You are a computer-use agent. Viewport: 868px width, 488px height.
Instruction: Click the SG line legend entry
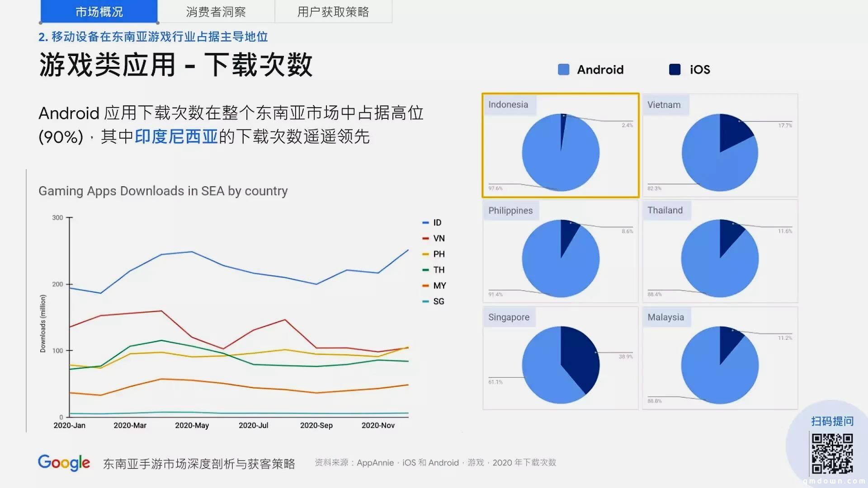click(434, 301)
